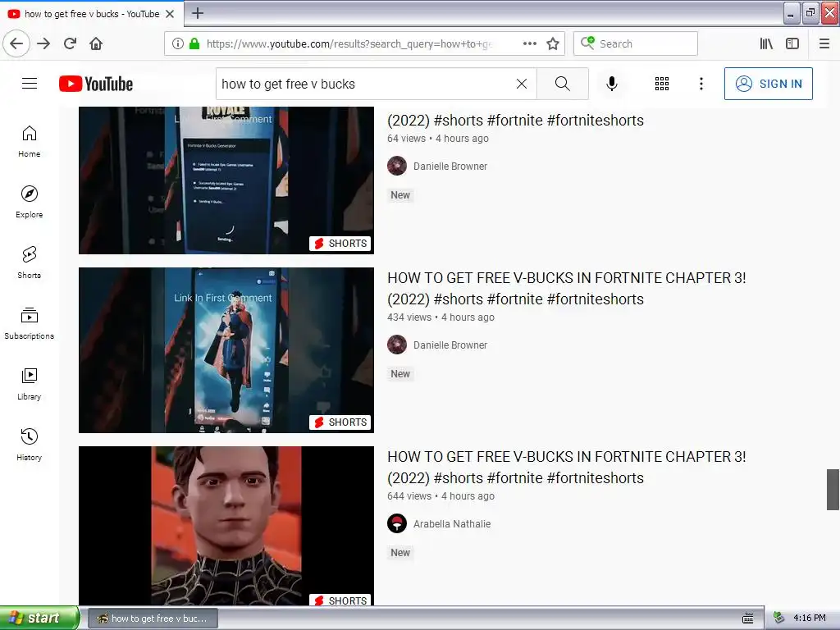Viewport: 840px width, 630px height.
Task: Search by voice using the microphone
Action: click(x=612, y=84)
